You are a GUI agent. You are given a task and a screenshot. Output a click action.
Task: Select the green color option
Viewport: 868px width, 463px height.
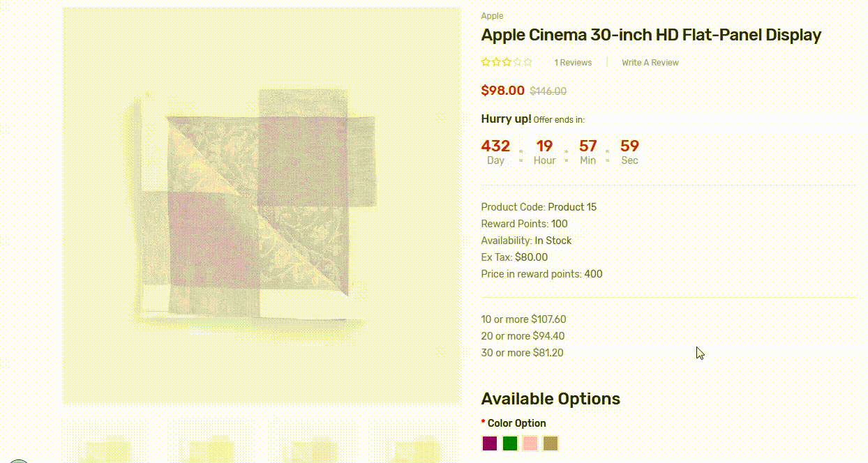point(510,443)
